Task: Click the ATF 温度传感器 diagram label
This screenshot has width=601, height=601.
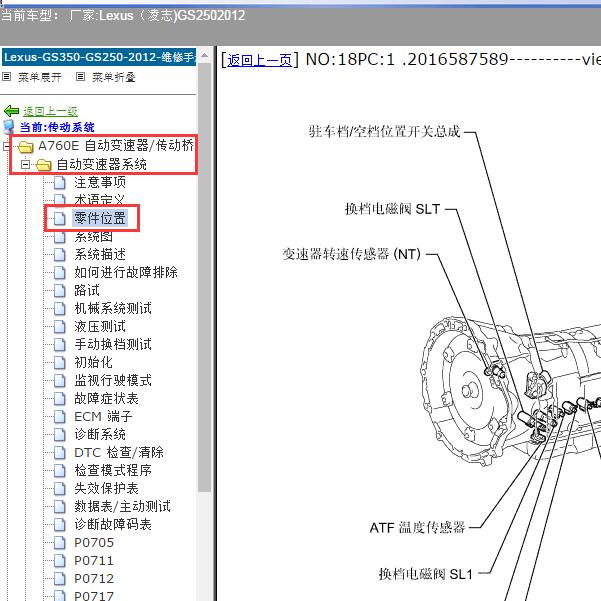Action: 417,528
